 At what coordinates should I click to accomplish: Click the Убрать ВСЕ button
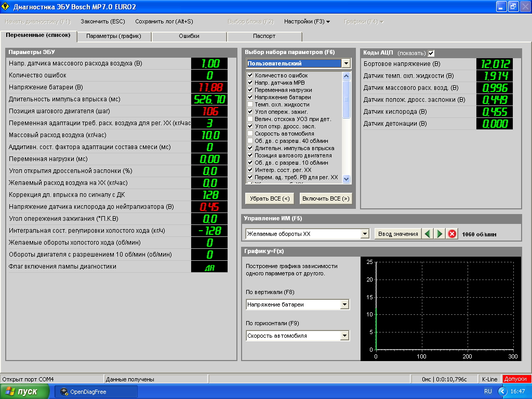coord(270,198)
